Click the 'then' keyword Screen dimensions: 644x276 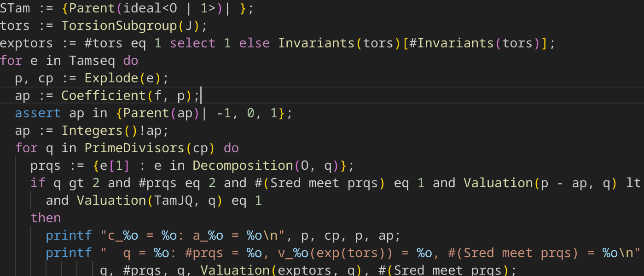[x=46, y=218]
